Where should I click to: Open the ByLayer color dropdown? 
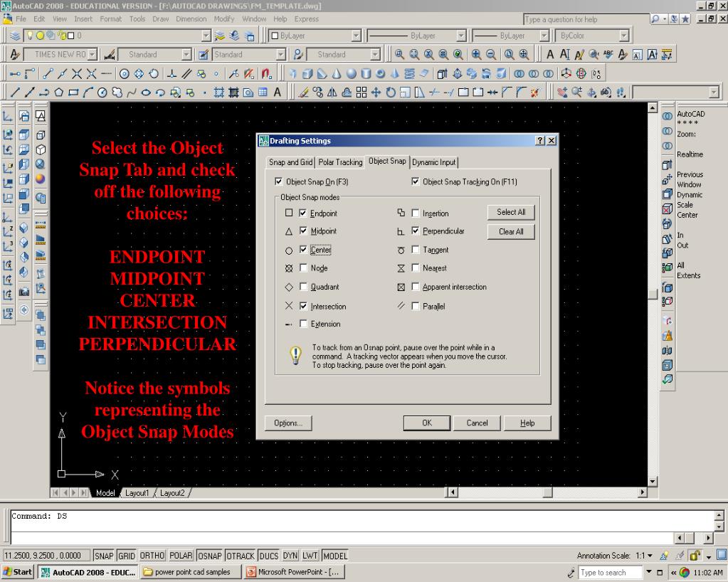(x=356, y=36)
